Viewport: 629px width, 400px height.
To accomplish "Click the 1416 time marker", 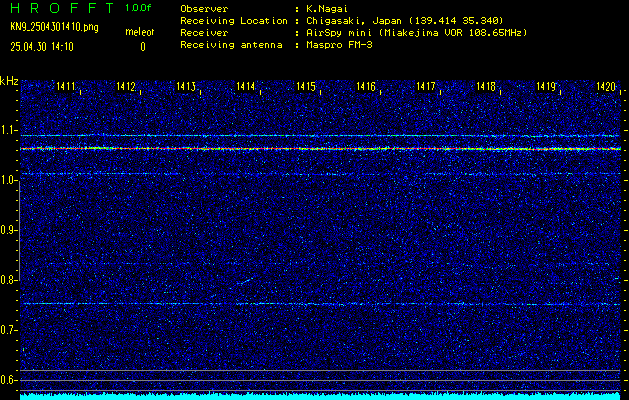I will tap(366, 86).
